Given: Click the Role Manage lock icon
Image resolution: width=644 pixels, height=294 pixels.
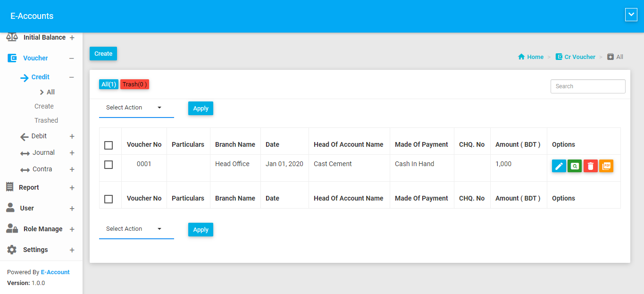Looking at the screenshot, I should coord(12,229).
